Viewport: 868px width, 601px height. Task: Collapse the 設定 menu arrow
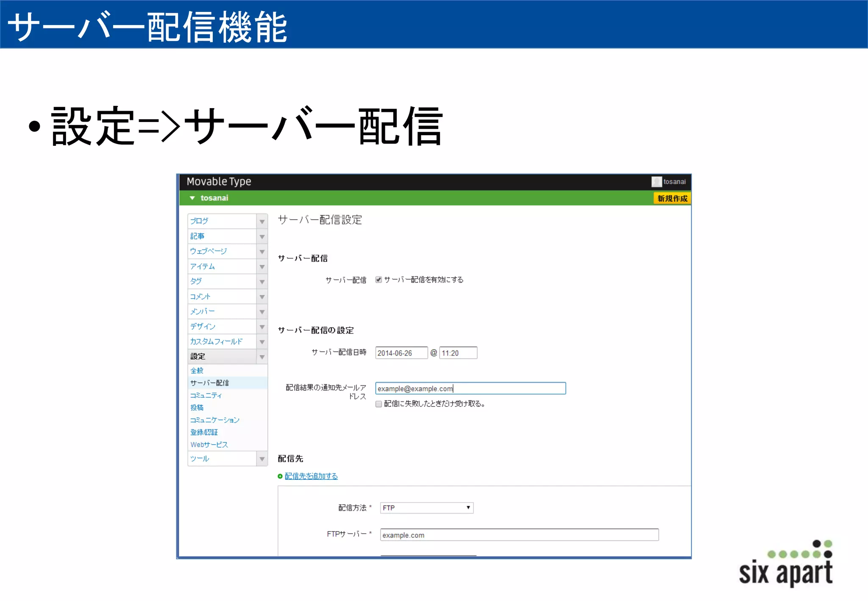[x=262, y=357]
